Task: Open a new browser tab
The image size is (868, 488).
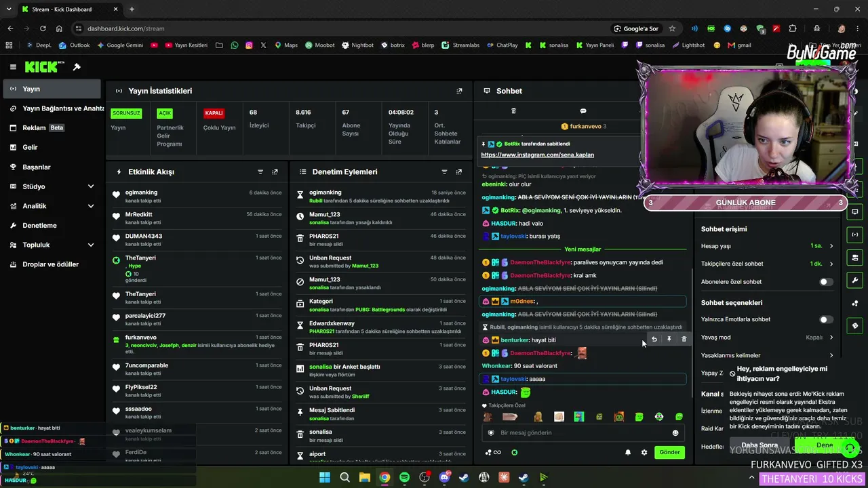Action: click(x=132, y=9)
